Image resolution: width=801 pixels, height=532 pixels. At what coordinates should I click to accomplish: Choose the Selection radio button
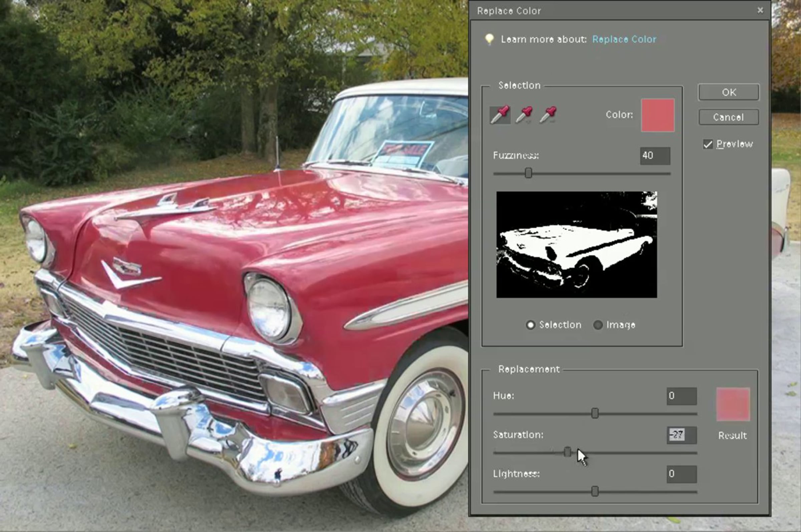click(x=530, y=325)
